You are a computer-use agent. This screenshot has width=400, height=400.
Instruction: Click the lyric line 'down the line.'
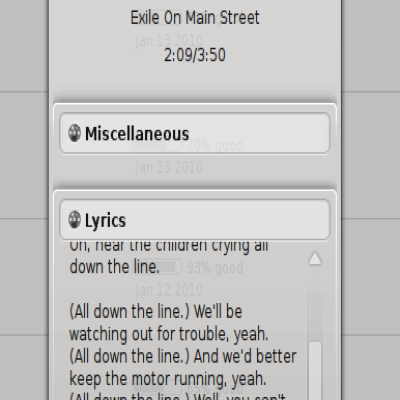(114, 267)
